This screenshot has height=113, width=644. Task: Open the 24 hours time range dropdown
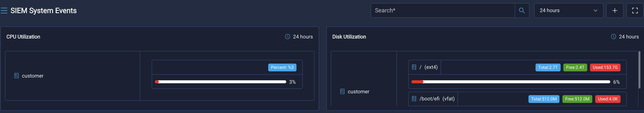pos(569,11)
